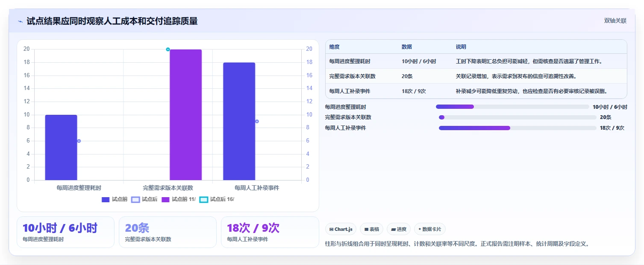The width and height of the screenshot is (644, 265).
Task: Open the 10小时 / 6小时 stat card
Action: (65, 232)
